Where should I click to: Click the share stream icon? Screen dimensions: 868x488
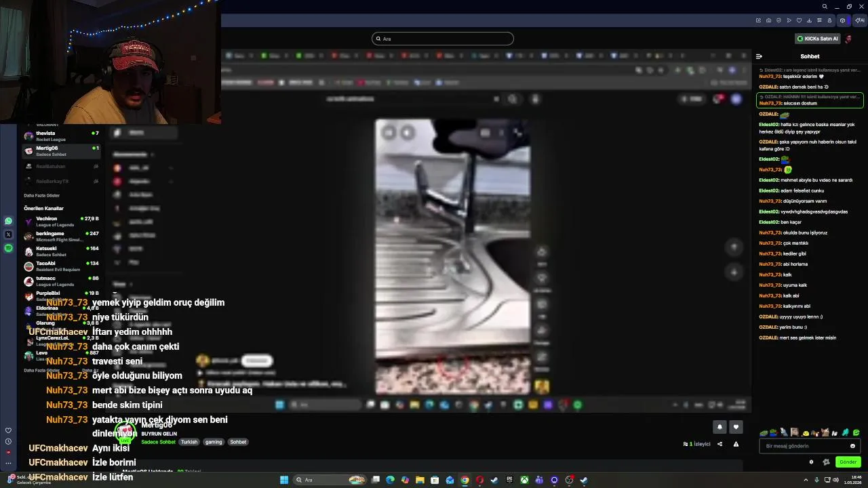point(719,444)
